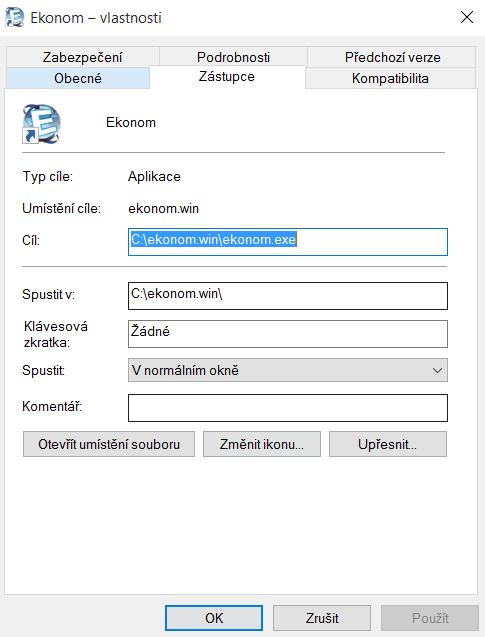Focus the Klávesová zkratka field
485x637 pixels.
288,334
